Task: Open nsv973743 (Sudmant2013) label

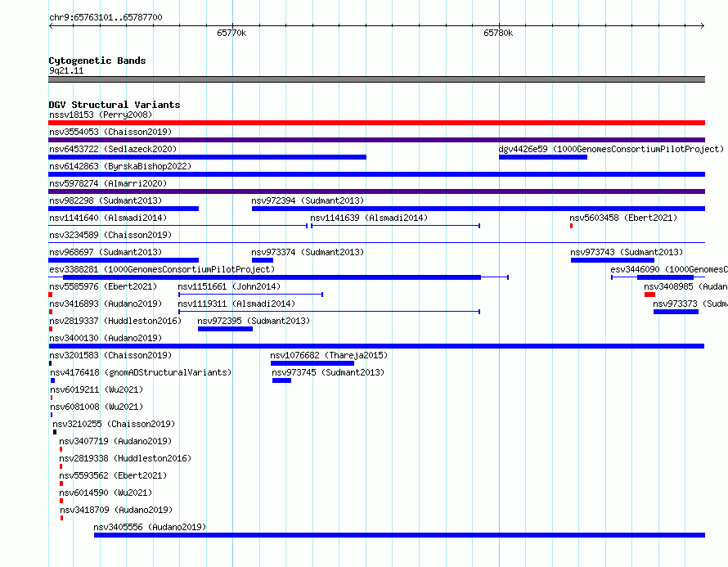Action: [627, 252]
